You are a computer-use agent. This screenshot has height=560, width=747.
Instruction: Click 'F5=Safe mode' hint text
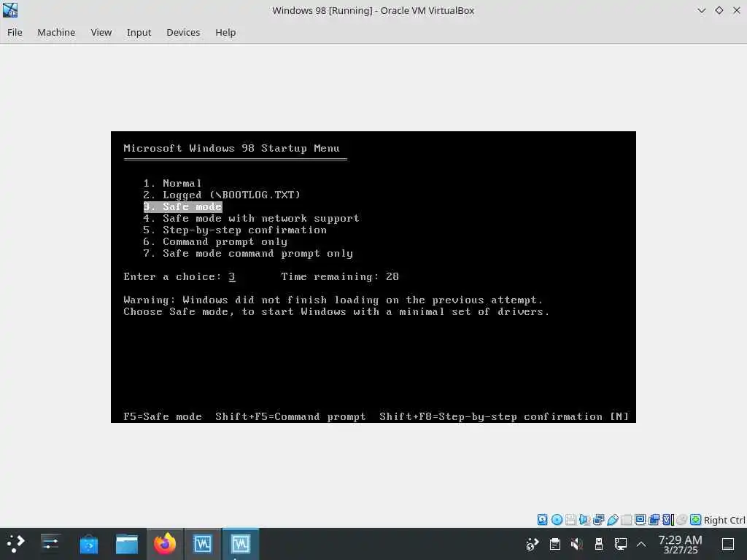point(163,416)
